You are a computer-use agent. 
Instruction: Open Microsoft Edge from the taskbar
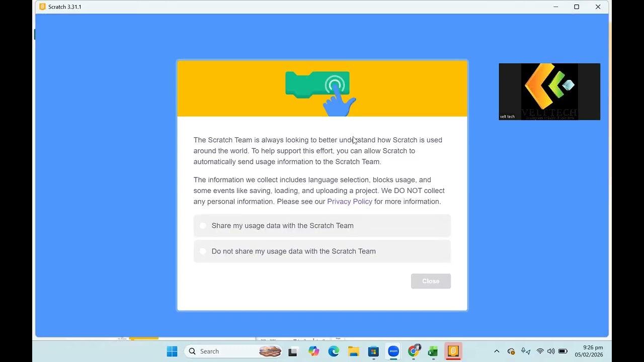334,351
